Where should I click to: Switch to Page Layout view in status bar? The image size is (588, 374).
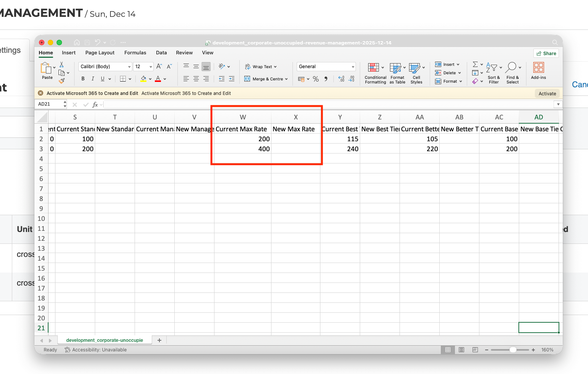coord(461,350)
